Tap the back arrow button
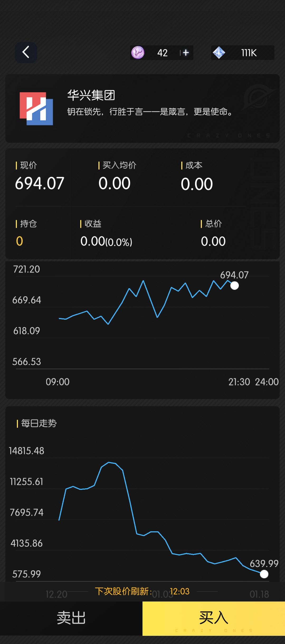 [26, 52]
